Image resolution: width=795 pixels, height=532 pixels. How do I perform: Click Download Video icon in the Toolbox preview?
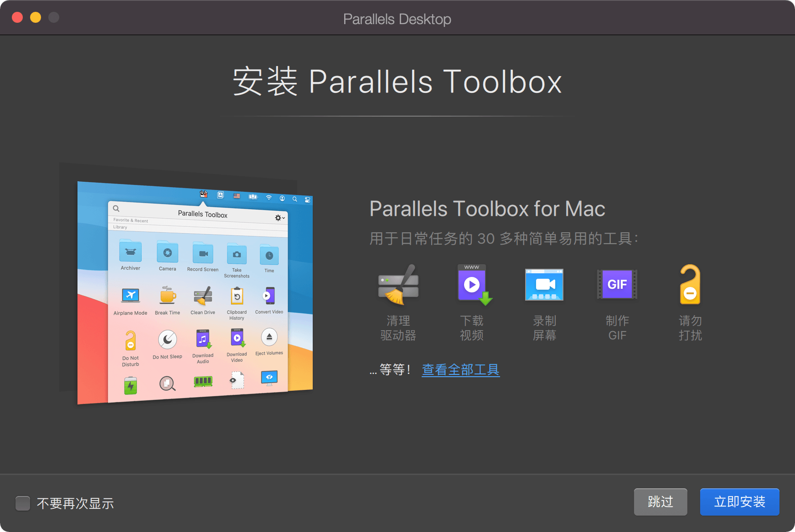click(x=237, y=338)
